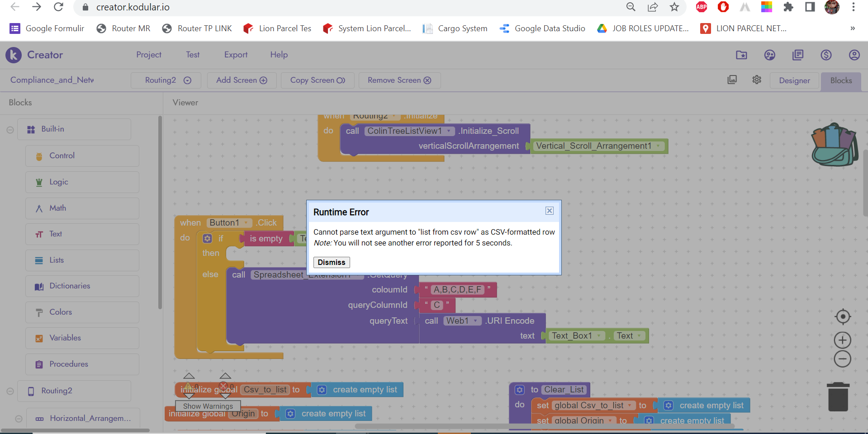Switch to the Designer view
The width and height of the screenshot is (868, 434).
[x=794, y=80]
